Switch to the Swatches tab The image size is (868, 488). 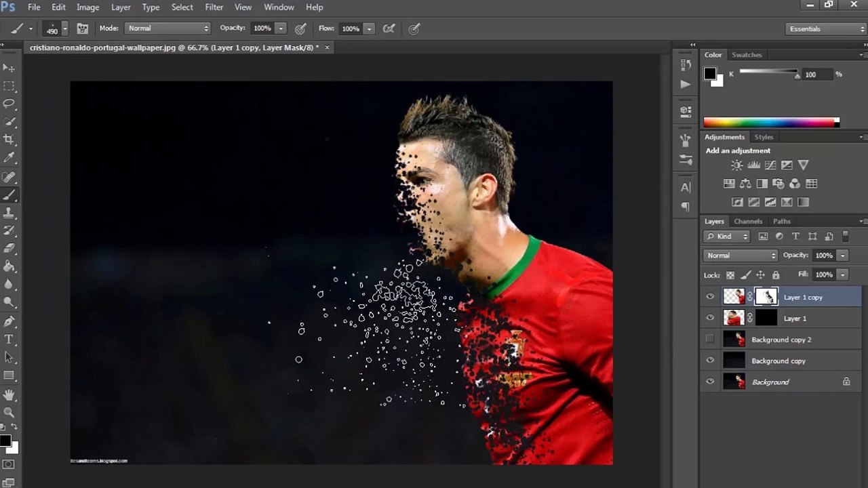pos(747,55)
